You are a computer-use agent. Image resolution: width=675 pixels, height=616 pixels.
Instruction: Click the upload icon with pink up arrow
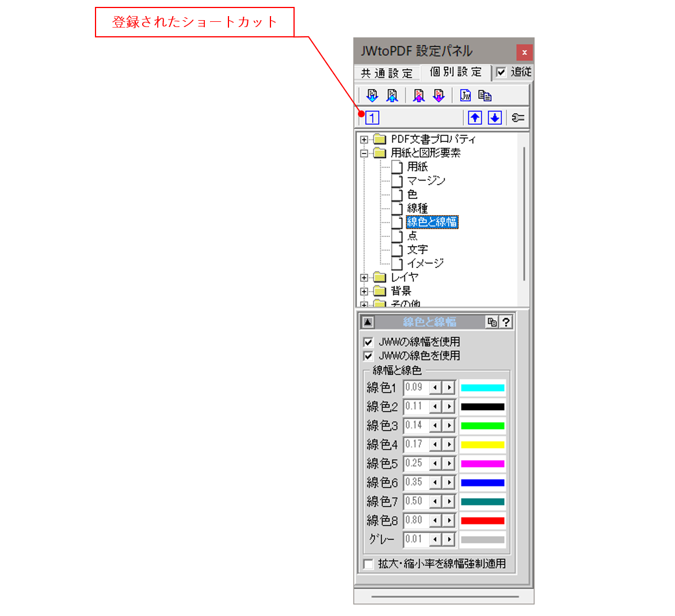click(x=419, y=94)
